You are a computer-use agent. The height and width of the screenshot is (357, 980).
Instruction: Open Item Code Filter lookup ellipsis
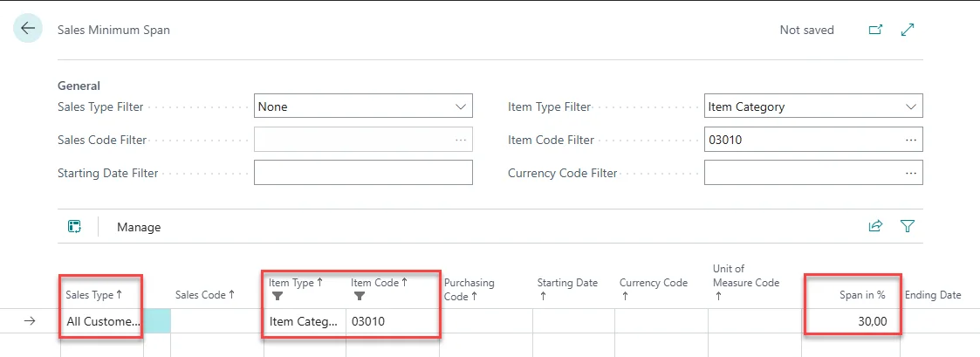tap(911, 140)
